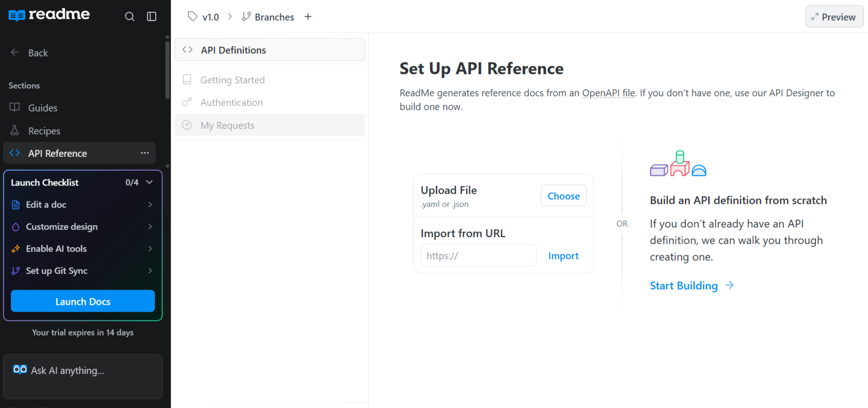Click the Build an API definition from scratch heading

tap(738, 200)
